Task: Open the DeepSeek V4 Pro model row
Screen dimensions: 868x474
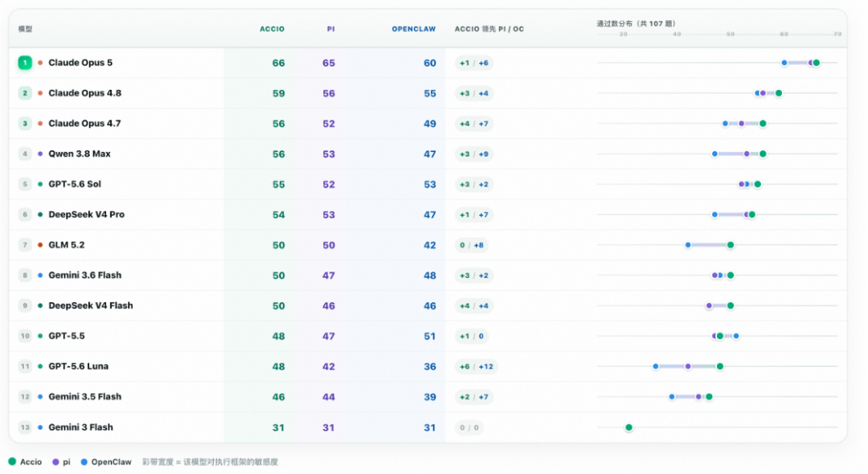Action: click(x=428, y=215)
